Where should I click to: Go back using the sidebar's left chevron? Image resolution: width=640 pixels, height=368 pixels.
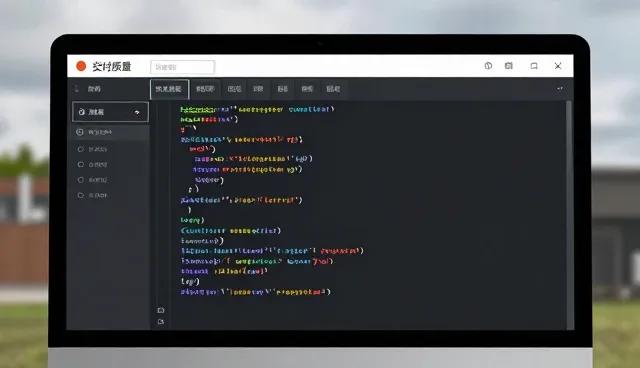point(76,89)
